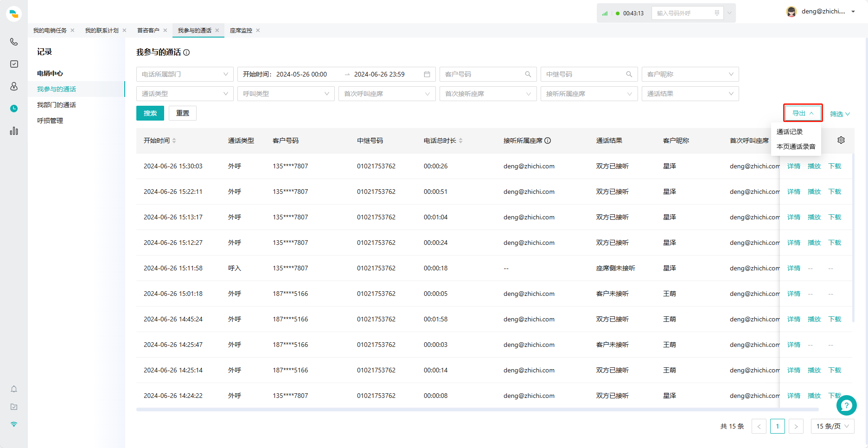Image resolution: width=868 pixels, height=448 pixels.
Task: Click info icon next to 接听所属座席 header
Action: point(548,141)
